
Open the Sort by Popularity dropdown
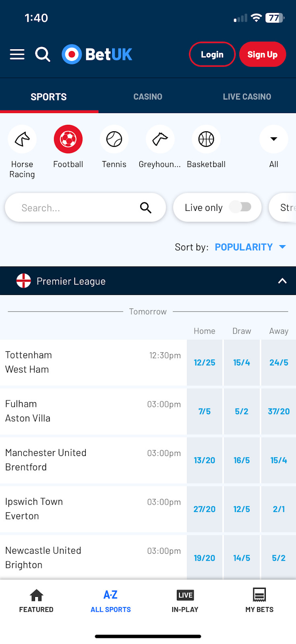[x=250, y=247]
